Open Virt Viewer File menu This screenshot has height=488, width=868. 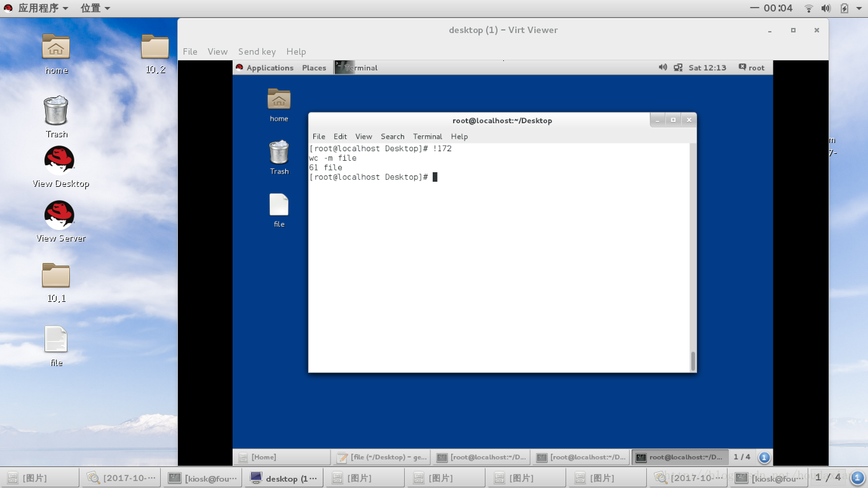[190, 51]
